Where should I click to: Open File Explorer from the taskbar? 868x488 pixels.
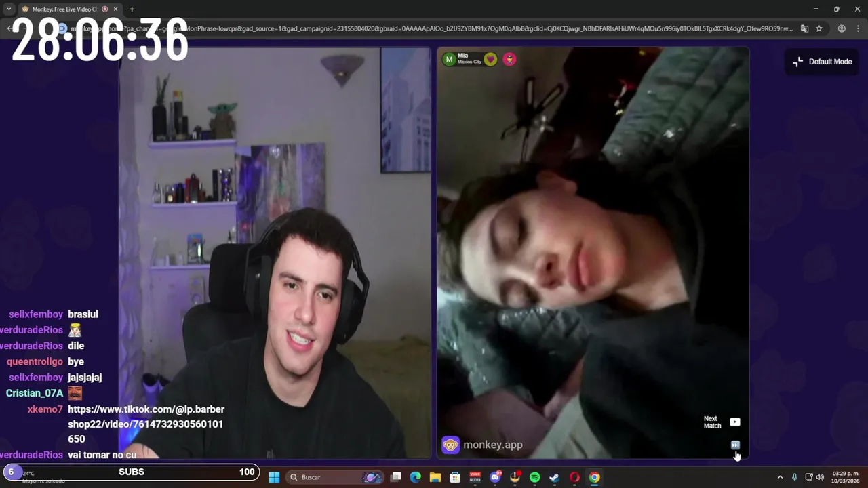[x=435, y=477]
